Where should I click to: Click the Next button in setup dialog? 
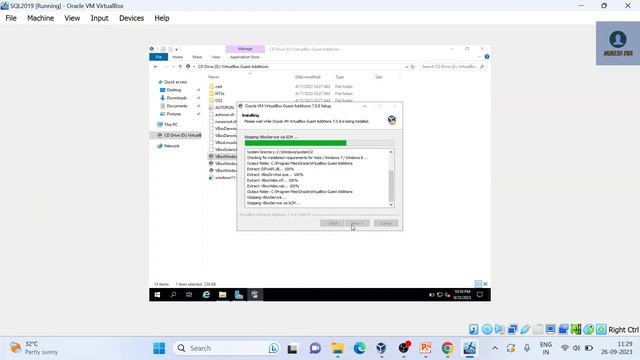(357, 223)
